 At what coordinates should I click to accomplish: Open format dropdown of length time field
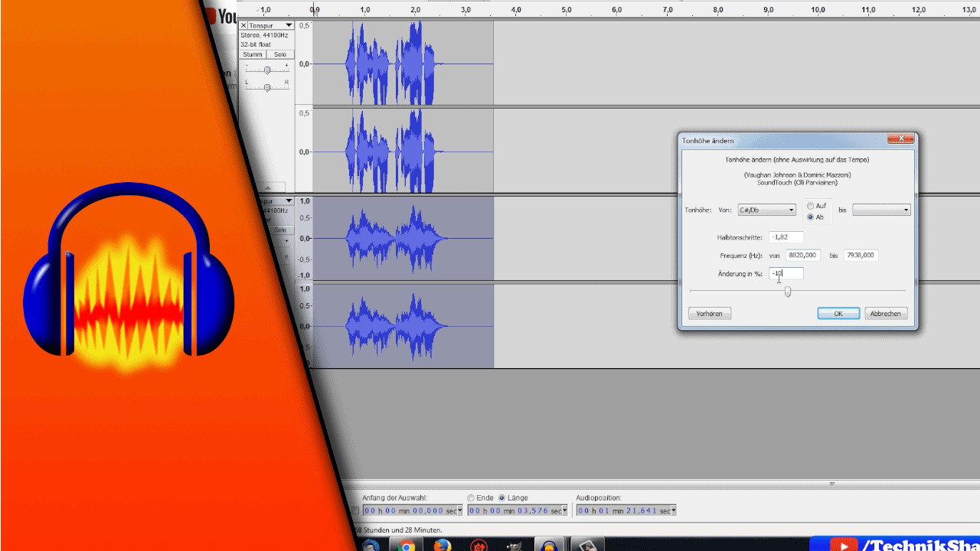pos(564,510)
